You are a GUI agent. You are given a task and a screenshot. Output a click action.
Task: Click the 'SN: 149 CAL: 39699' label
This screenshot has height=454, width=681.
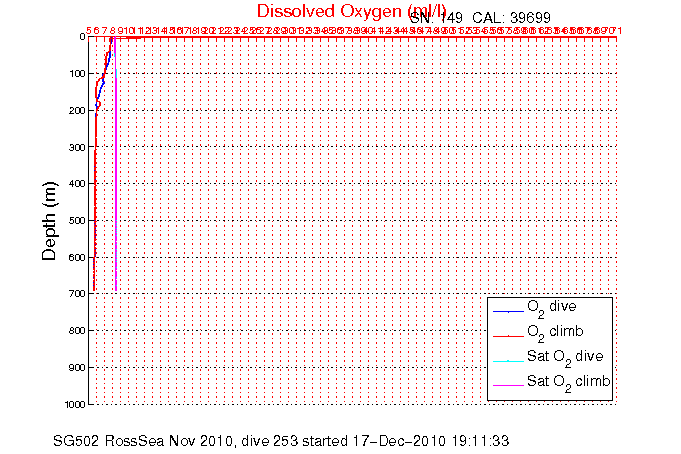click(x=480, y=18)
